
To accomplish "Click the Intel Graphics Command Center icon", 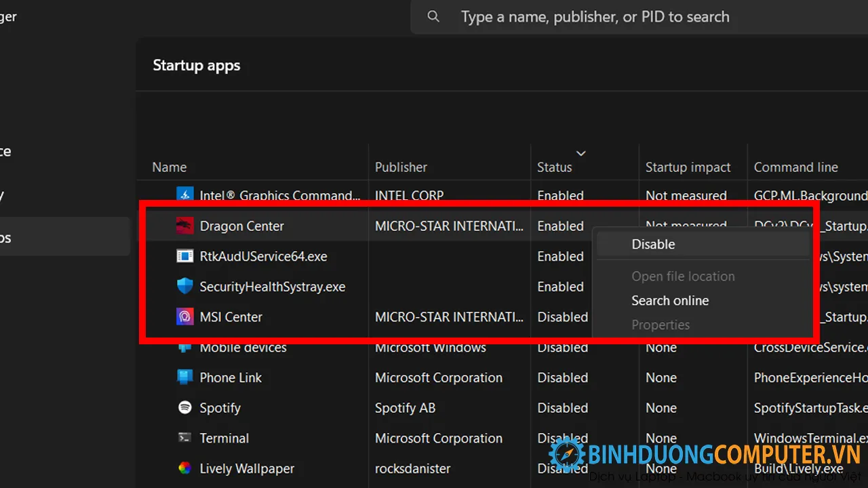I will tap(185, 195).
